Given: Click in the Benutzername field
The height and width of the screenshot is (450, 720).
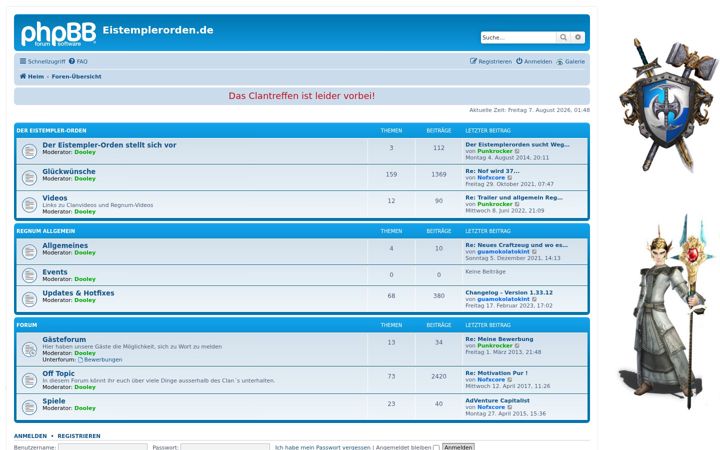Looking at the screenshot, I should (103, 447).
